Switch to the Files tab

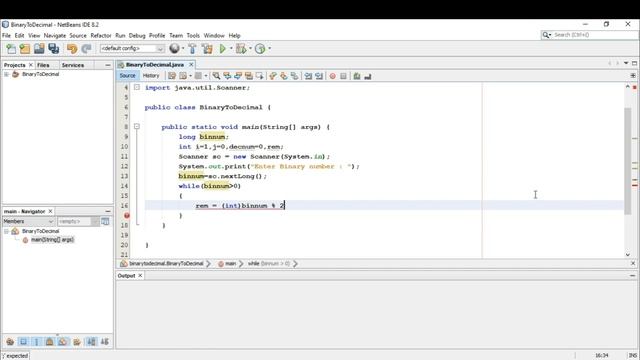pos(43,65)
